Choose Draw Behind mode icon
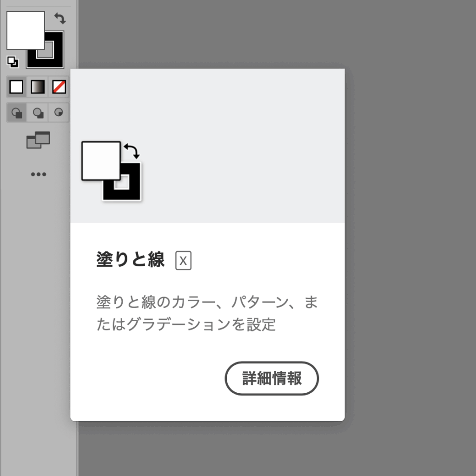This screenshot has width=476, height=476. pyautogui.click(x=38, y=112)
